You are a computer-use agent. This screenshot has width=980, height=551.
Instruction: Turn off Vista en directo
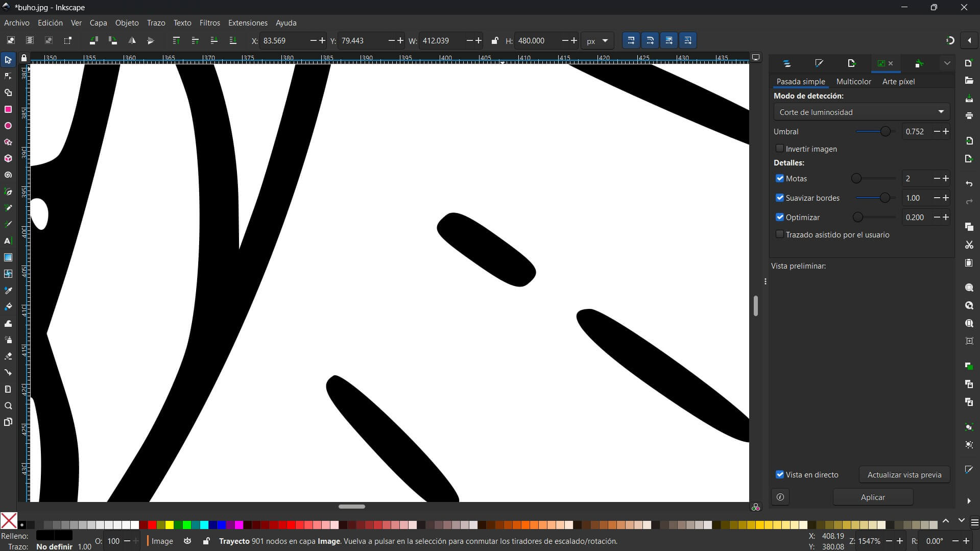780,474
